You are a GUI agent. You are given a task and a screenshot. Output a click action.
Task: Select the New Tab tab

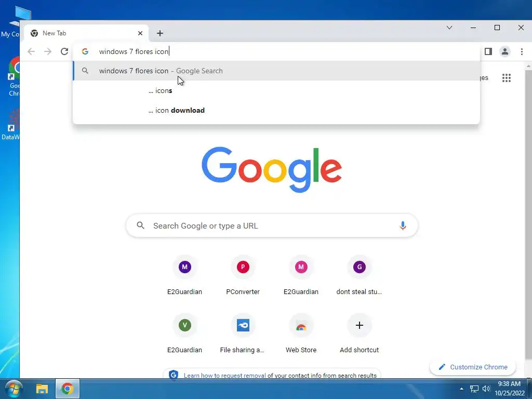pos(87,33)
